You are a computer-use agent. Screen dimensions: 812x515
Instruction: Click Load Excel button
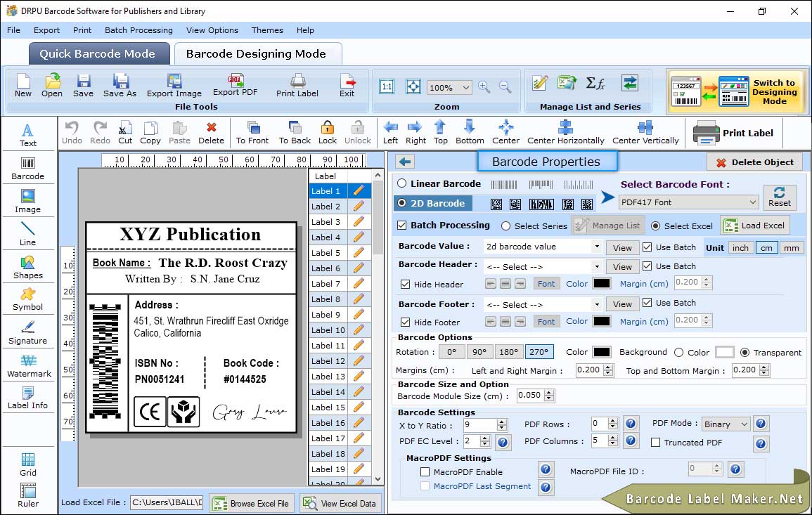(x=755, y=225)
